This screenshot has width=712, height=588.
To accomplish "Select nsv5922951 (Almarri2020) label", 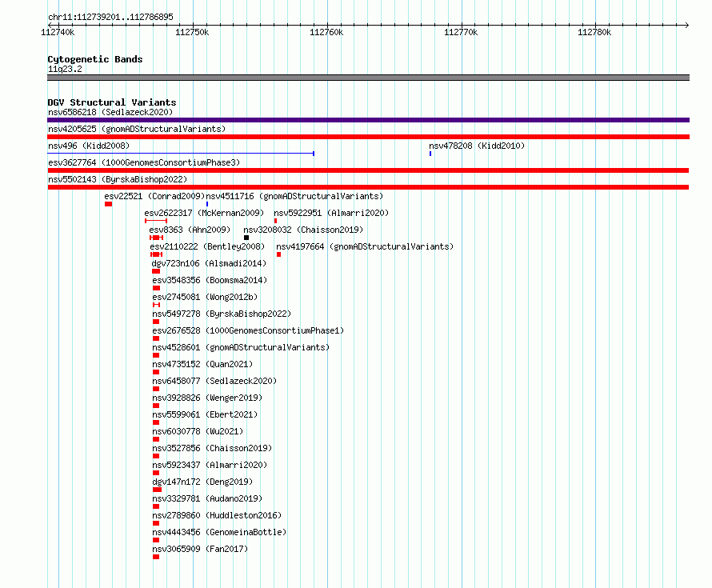I will [331, 213].
